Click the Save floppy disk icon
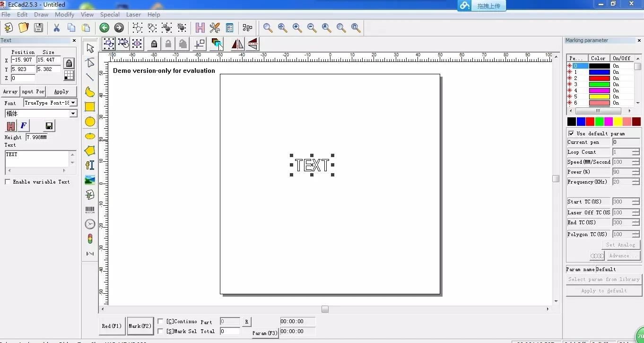Image resolution: width=644 pixels, height=343 pixels. [38, 28]
